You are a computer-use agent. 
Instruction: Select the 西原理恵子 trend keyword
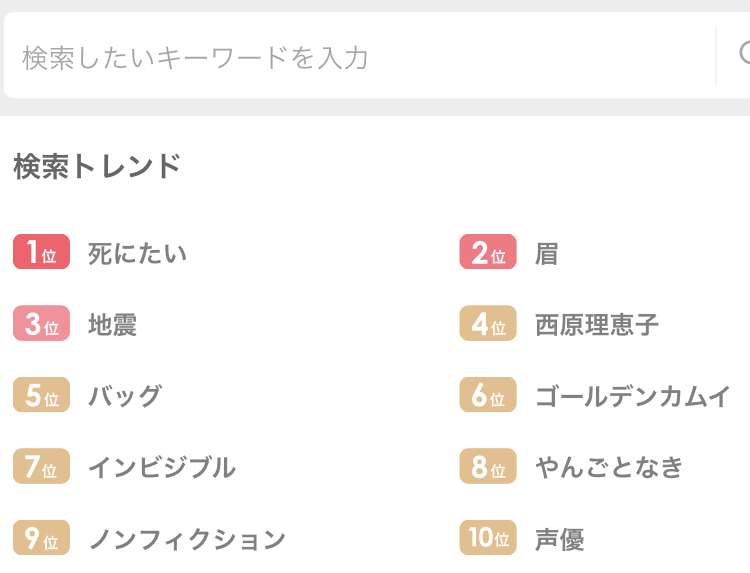coord(597,324)
